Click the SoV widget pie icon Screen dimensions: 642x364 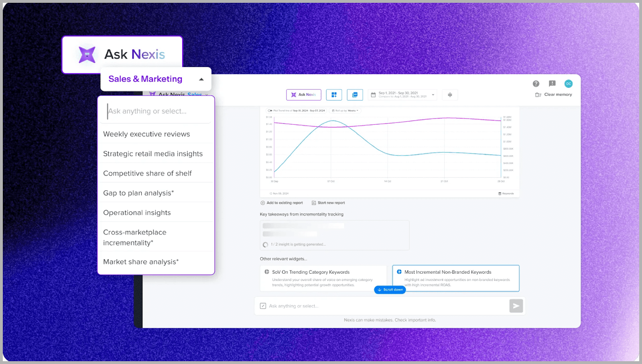click(267, 272)
